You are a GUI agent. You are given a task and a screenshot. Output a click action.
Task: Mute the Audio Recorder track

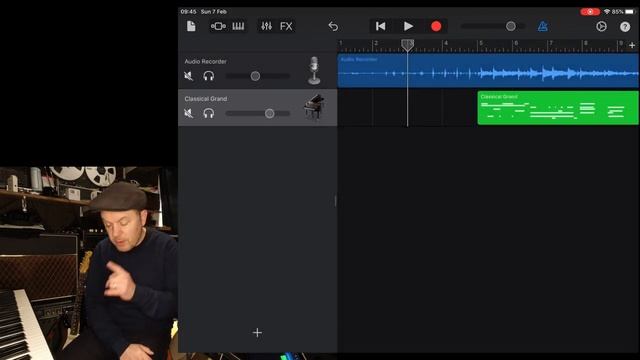[x=188, y=76]
